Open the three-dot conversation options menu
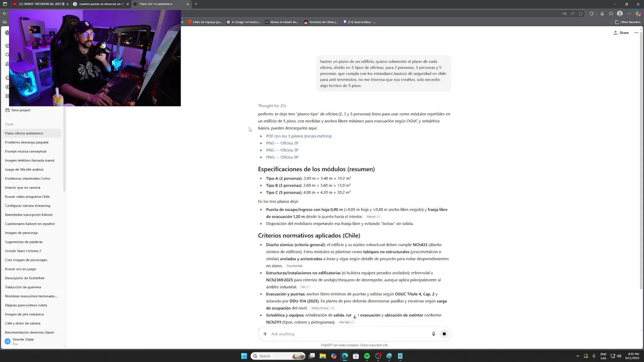 coord(636,33)
